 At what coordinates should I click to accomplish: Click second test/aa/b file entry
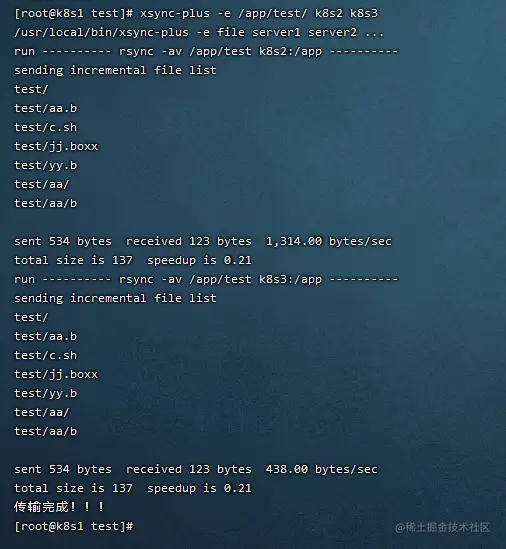(46, 431)
